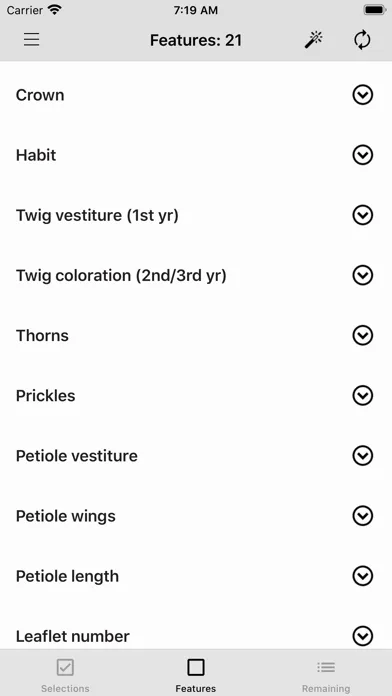This screenshot has width=392, height=696.
Task: Tap the Remaining list tab icon
Action: pos(326,667)
